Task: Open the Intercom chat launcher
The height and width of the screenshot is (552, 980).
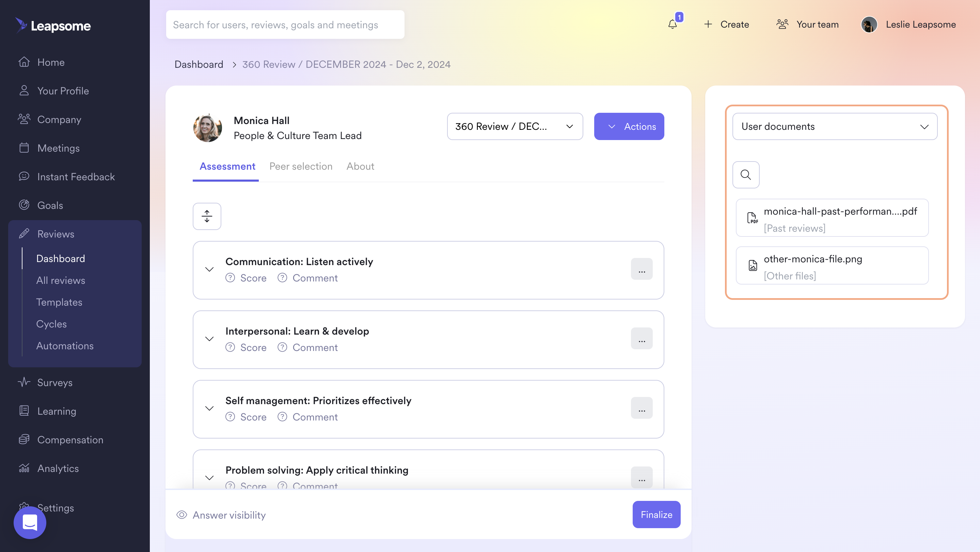Action: [x=30, y=522]
